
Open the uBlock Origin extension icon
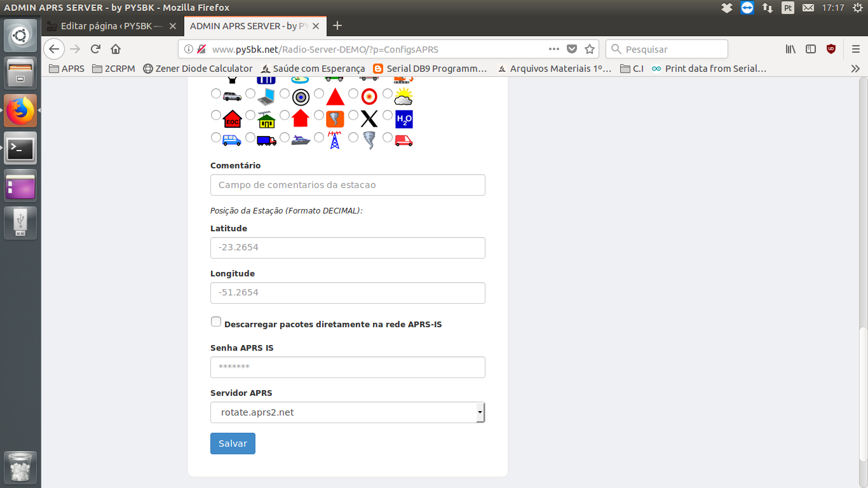[831, 49]
